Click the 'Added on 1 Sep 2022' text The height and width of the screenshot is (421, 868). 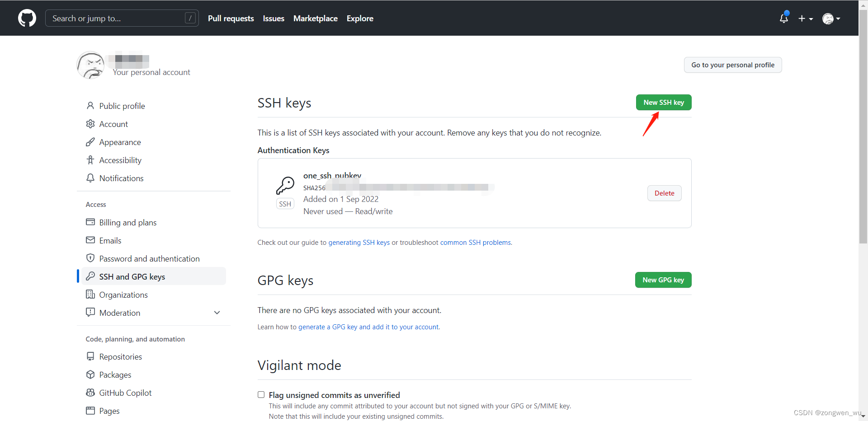341,199
